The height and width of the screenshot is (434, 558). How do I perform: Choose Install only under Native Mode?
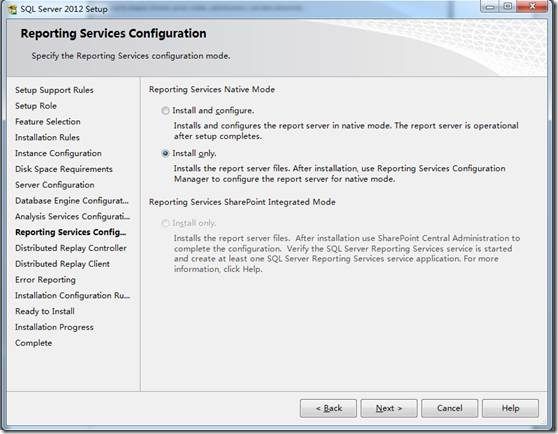point(165,153)
